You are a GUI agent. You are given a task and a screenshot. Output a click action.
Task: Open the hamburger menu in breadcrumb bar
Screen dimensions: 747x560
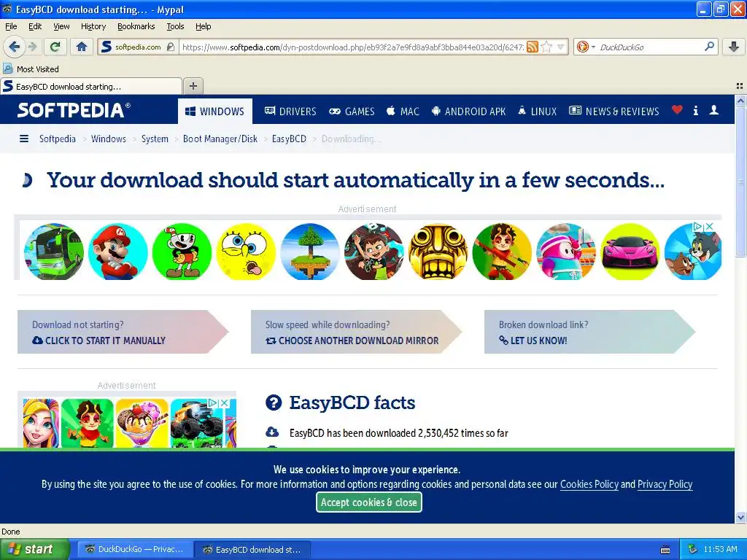(24, 139)
